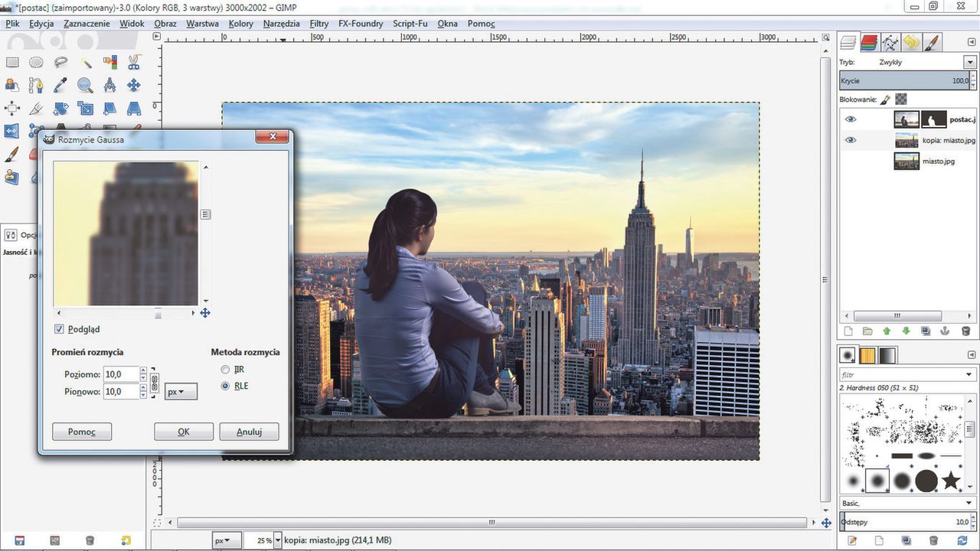
Task: Click the Pionowo radius input field
Action: click(121, 391)
